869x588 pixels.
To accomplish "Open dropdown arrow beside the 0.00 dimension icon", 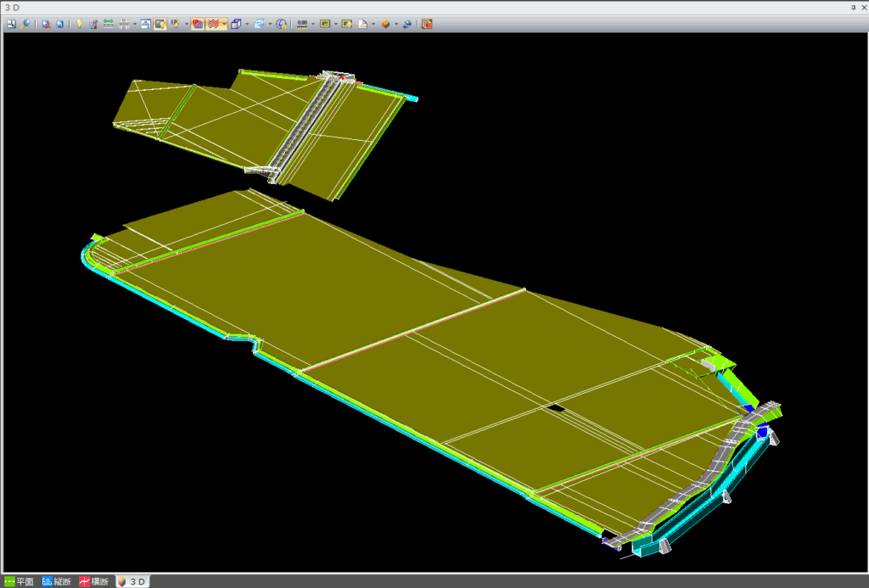I will pyautogui.click(x=313, y=24).
